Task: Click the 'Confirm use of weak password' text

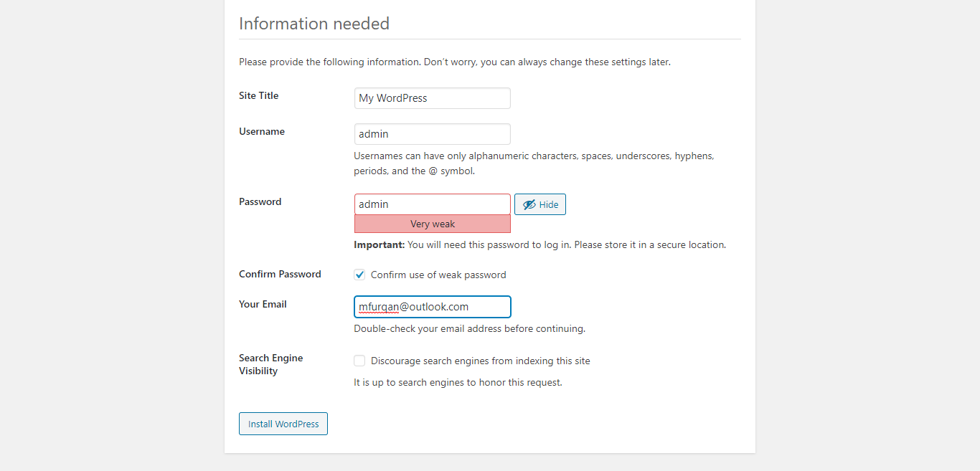Action: click(438, 275)
